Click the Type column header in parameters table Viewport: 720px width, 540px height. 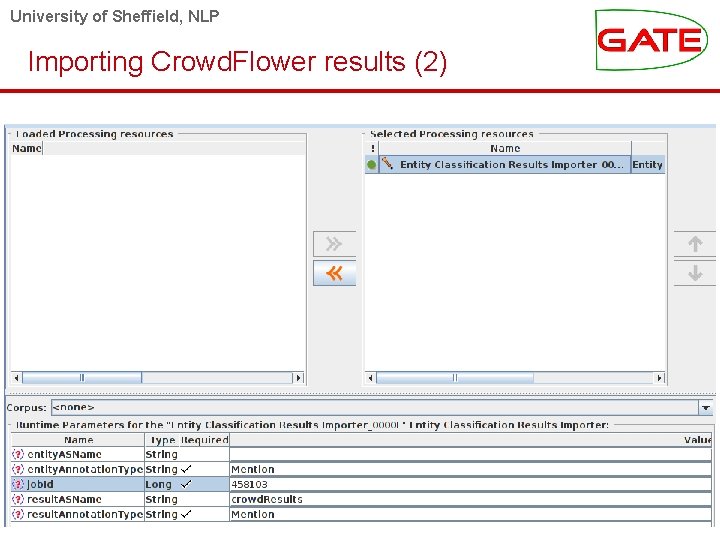[162, 440]
